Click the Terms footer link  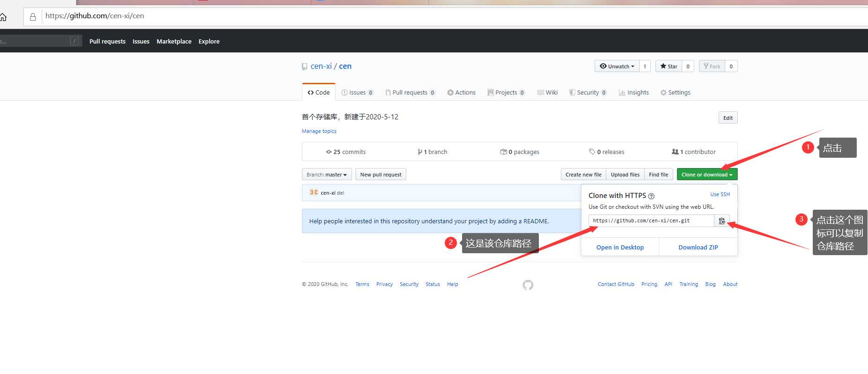pyautogui.click(x=362, y=284)
